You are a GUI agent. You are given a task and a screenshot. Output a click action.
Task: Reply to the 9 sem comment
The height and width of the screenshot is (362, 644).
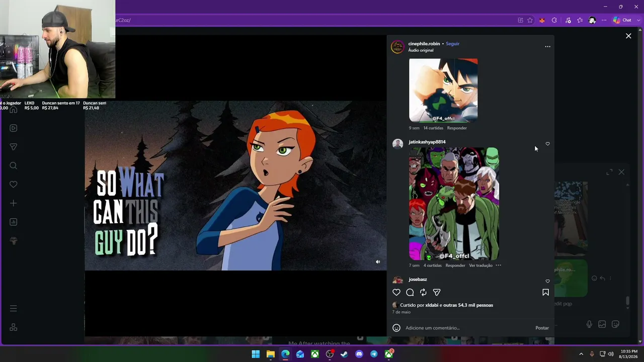pyautogui.click(x=457, y=128)
